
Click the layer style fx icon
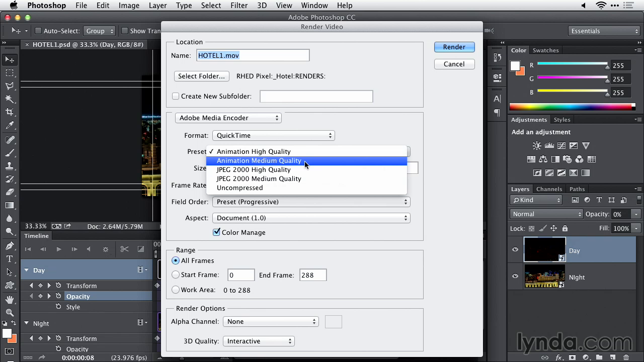(558, 357)
